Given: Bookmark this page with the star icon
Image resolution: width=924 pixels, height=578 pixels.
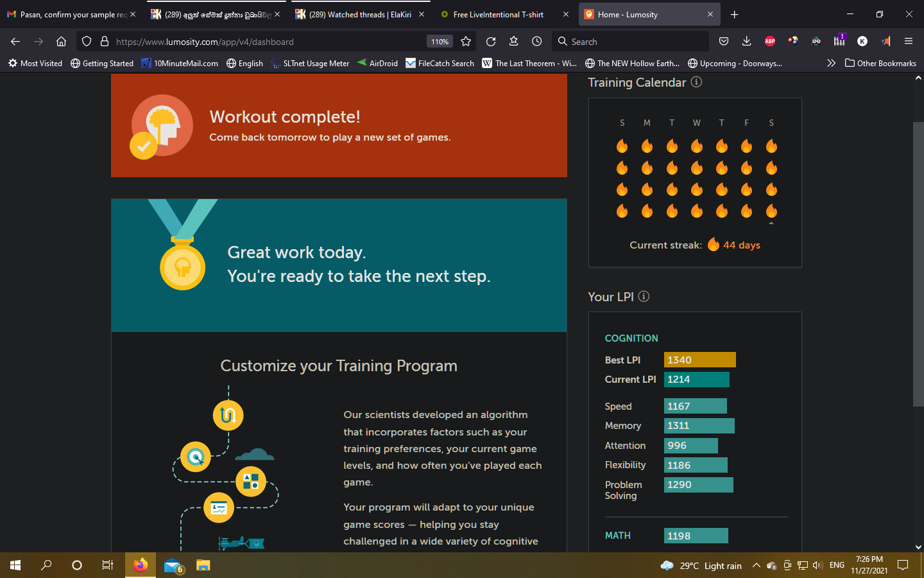Looking at the screenshot, I should click(466, 42).
